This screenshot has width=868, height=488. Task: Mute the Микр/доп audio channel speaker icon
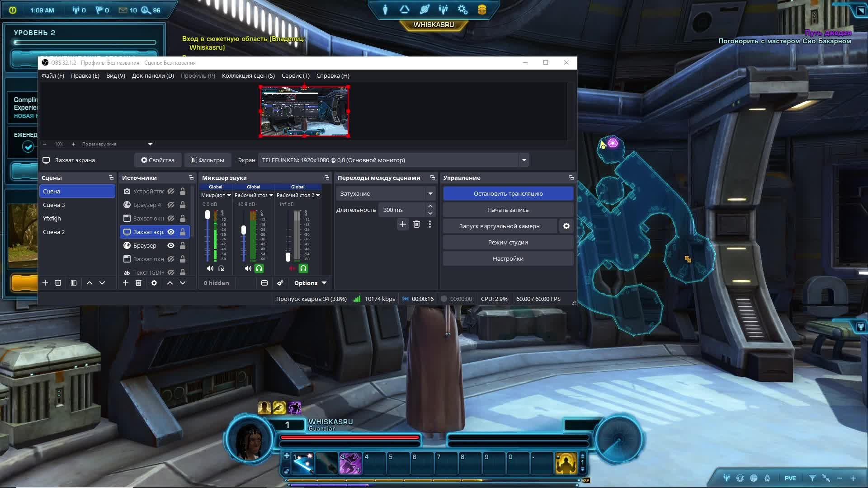210,268
